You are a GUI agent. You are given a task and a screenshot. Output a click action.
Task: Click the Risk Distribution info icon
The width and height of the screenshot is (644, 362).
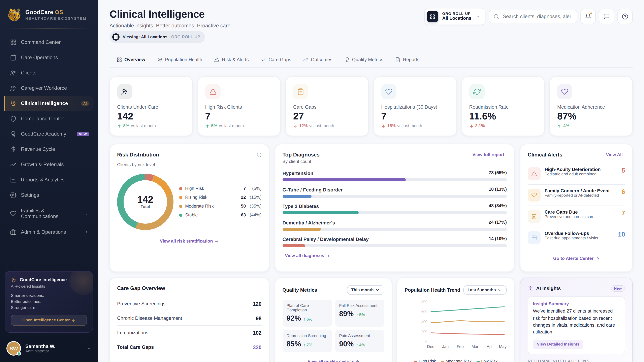tap(259, 155)
